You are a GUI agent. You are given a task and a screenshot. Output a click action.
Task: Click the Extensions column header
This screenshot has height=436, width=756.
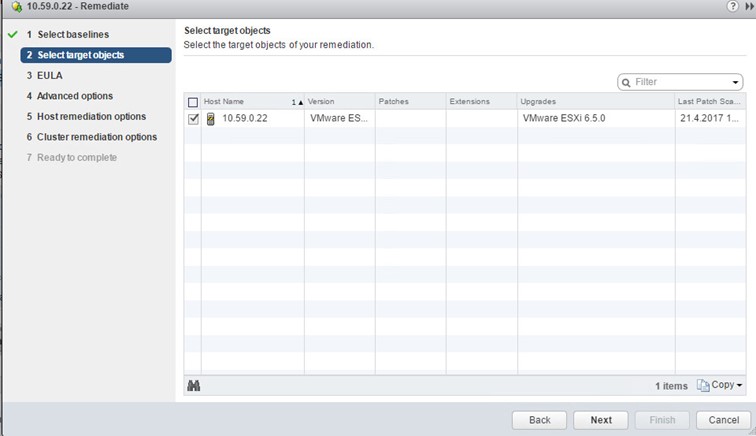481,101
